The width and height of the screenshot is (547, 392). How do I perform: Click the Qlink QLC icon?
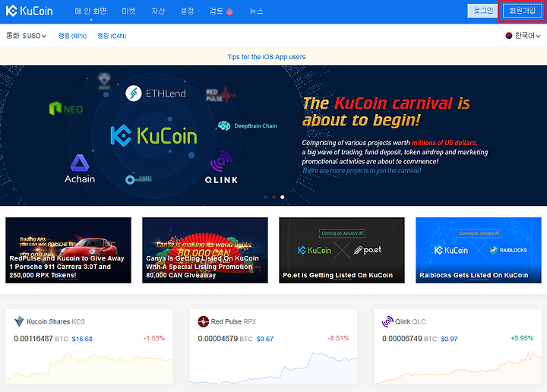coord(387,321)
